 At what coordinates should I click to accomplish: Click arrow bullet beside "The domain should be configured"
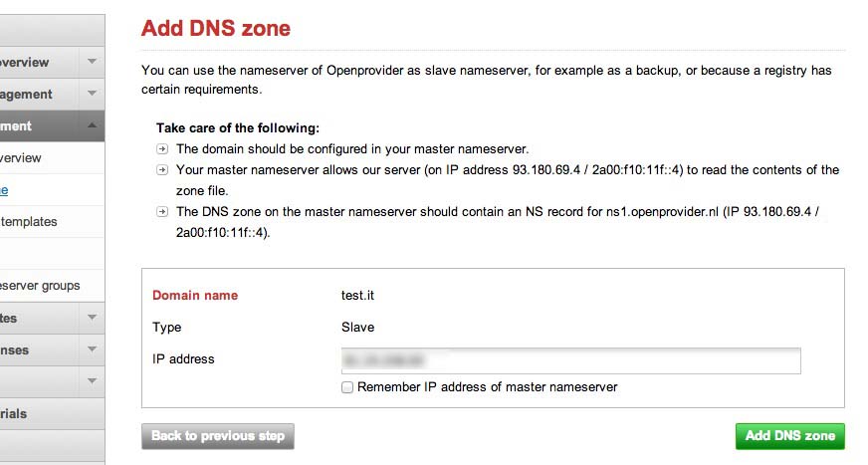[162, 148]
